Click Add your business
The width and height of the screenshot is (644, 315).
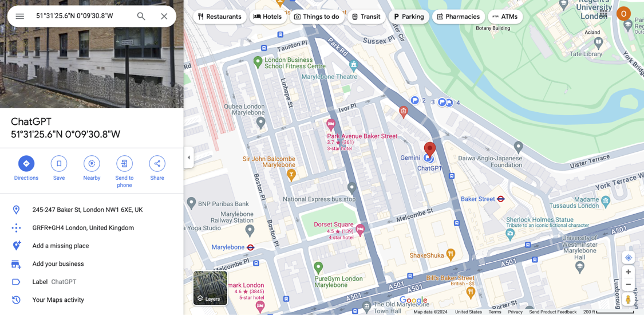pos(92,264)
